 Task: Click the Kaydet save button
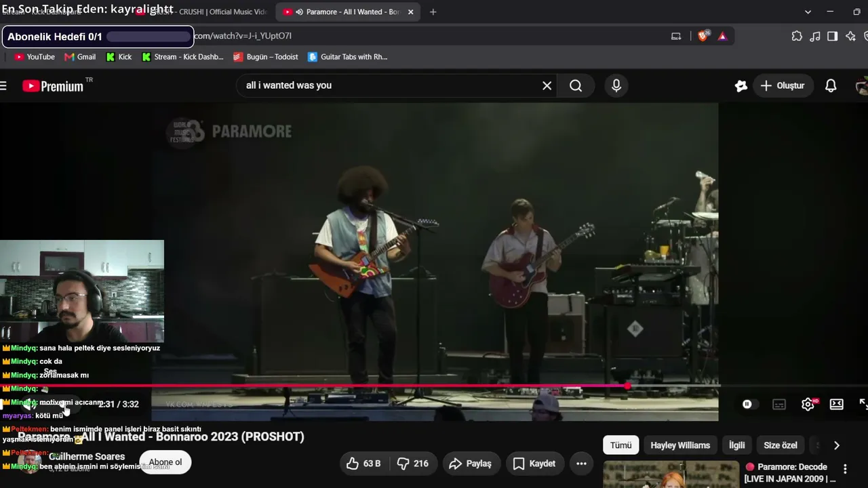coord(534,464)
